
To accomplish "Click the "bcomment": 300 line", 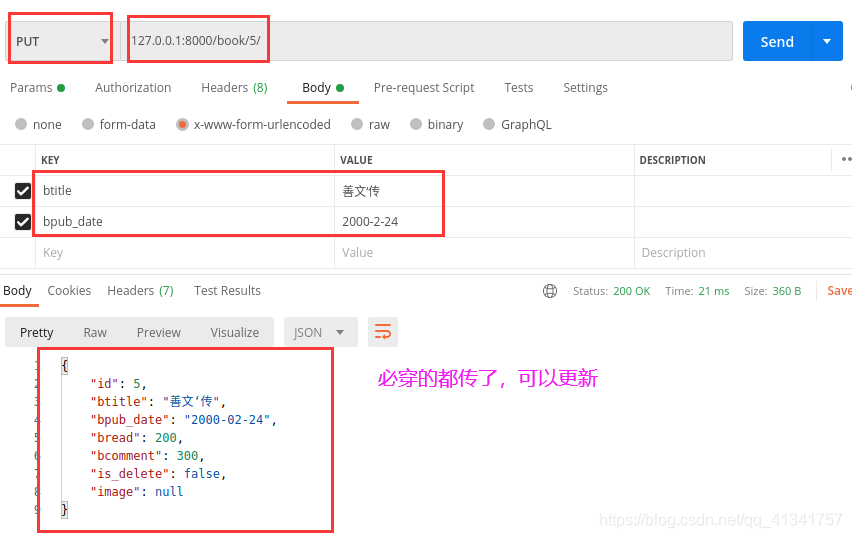I will pyautogui.click(x=147, y=455).
